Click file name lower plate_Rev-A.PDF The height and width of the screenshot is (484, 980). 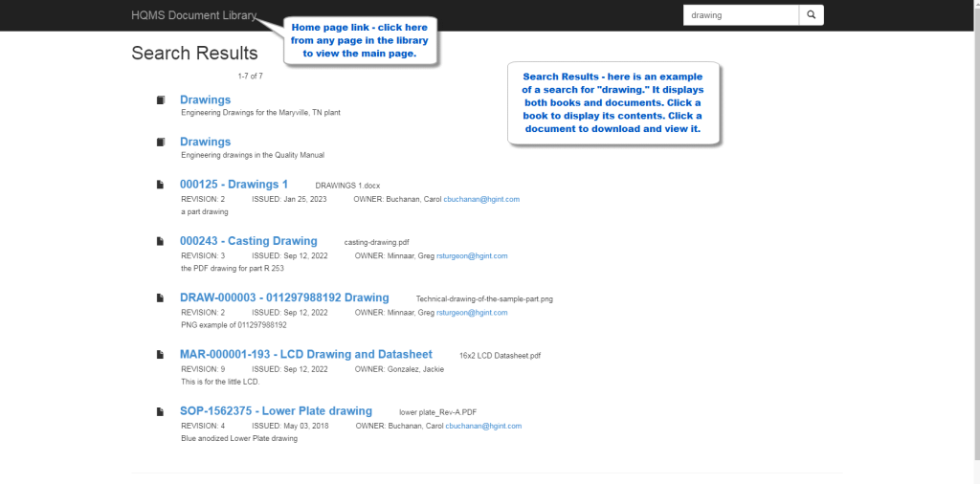438,412
